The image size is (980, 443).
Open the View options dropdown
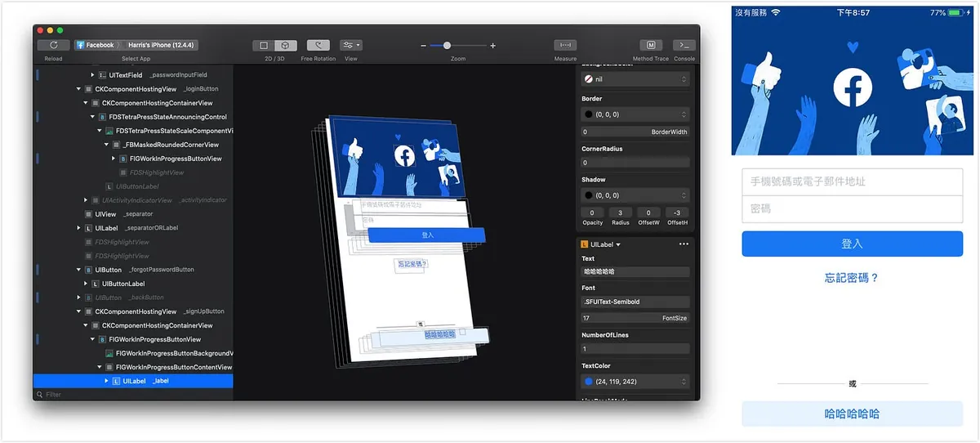point(351,46)
